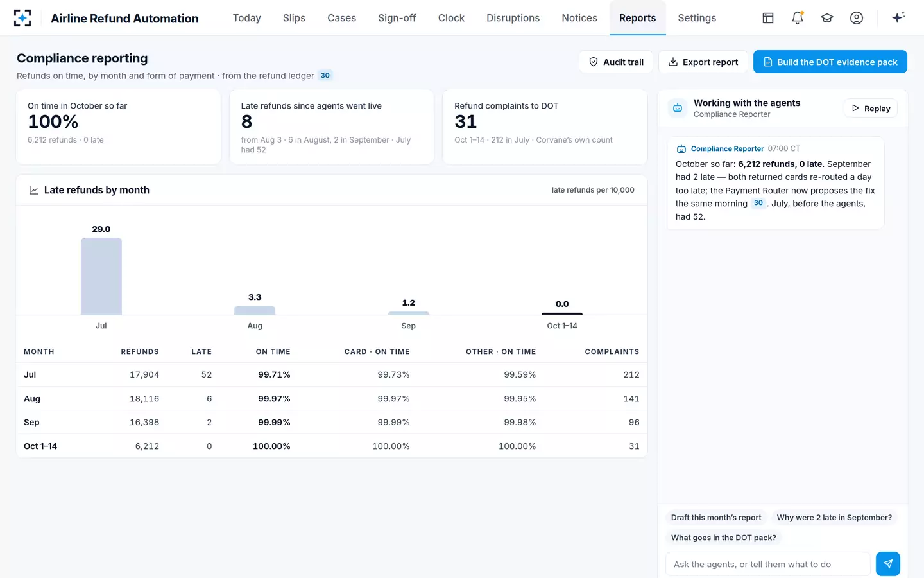
Task: Click the REFUNDS column header
Action: click(x=140, y=352)
